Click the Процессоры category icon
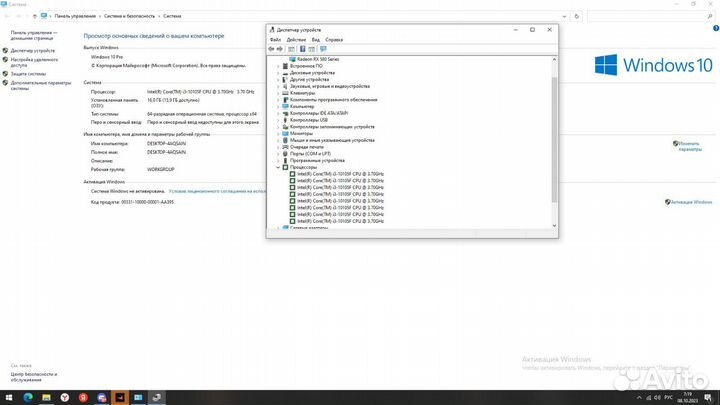The image size is (720, 405). (285, 167)
